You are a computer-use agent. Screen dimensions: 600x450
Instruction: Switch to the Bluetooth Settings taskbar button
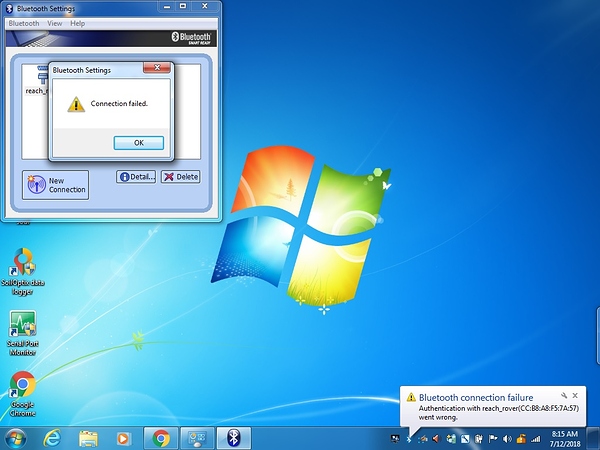(x=234, y=438)
